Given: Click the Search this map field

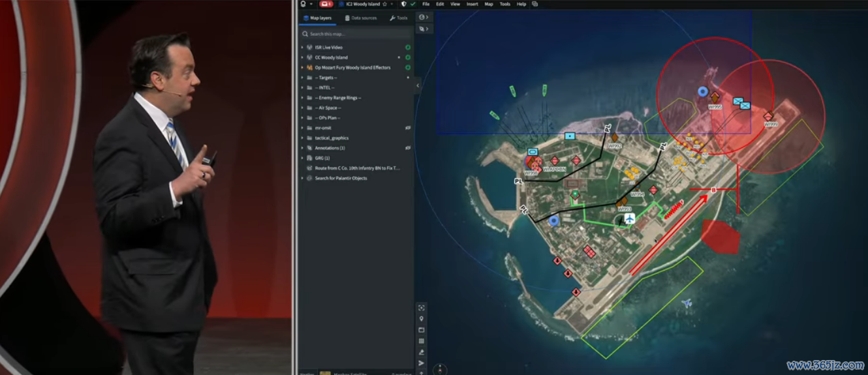Looking at the screenshot, I should pyautogui.click(x=356, y=34).
